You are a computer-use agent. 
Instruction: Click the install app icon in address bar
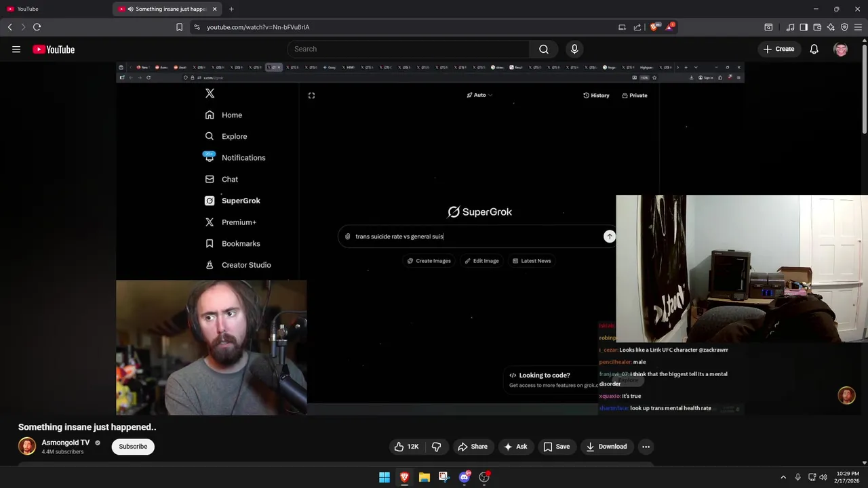pyautogui.click(x=622, y=27)
